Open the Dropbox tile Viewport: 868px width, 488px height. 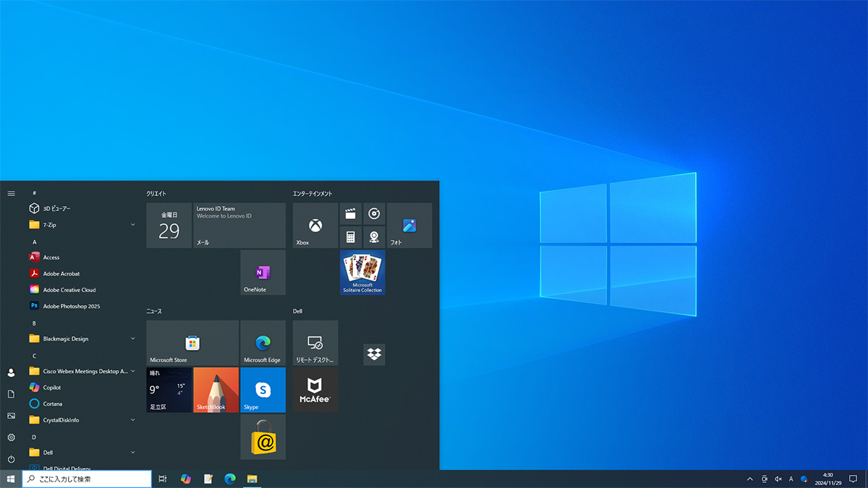click(374, 354)
